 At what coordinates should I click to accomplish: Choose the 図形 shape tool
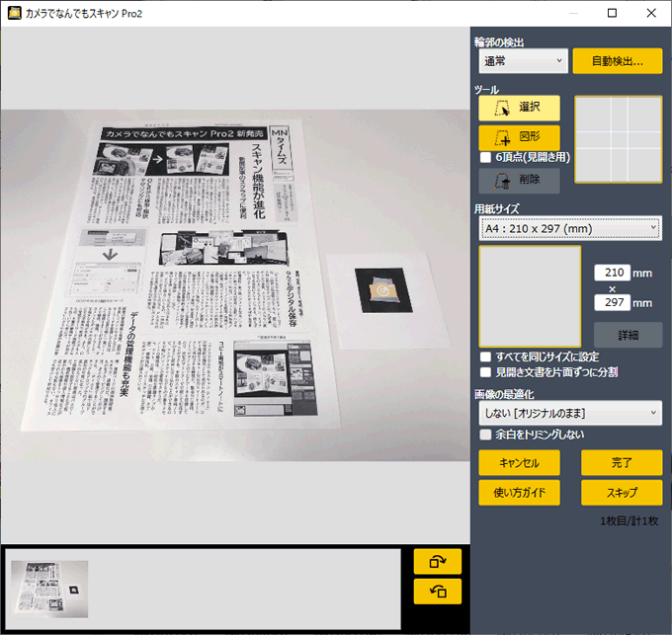pyautogui.click(x=519, y=137)
